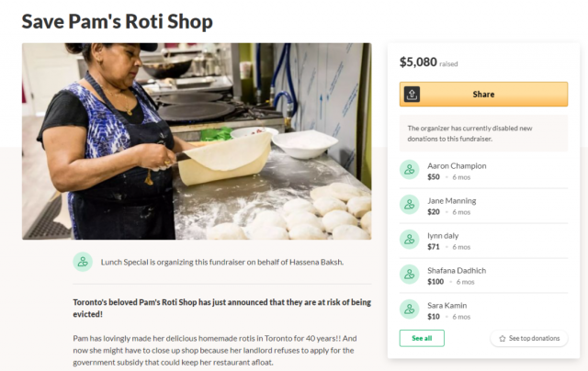The image size is (588, 371).
Task: Click the yellow Share button
Action: [x=483, y=94]
